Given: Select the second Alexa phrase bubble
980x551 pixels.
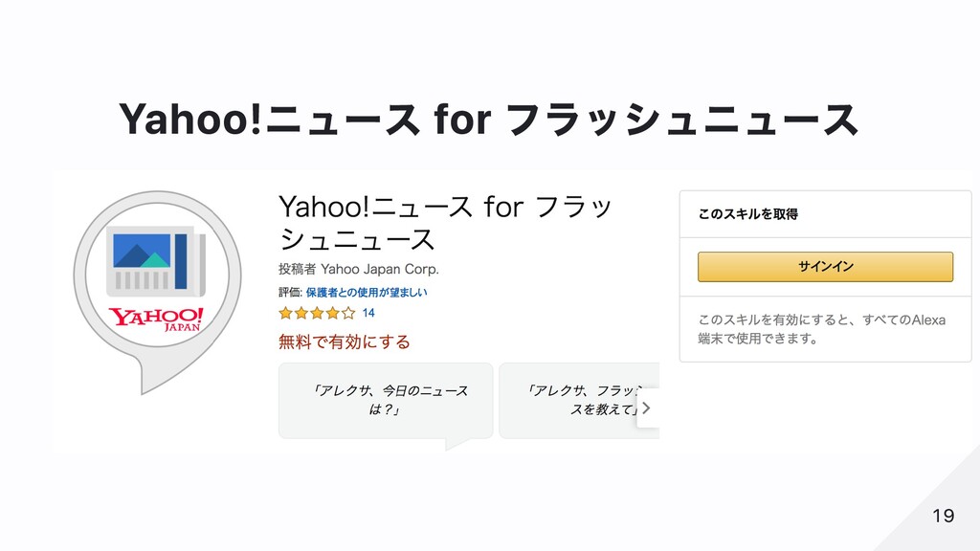Looking at the screenshot, I should 579,400.
